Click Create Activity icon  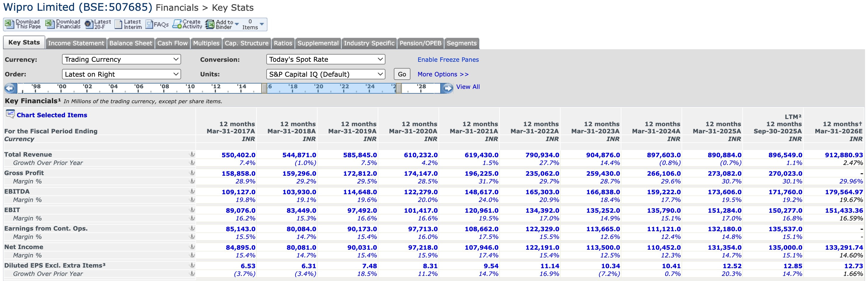pyautogui.click(x=177, y=24)
